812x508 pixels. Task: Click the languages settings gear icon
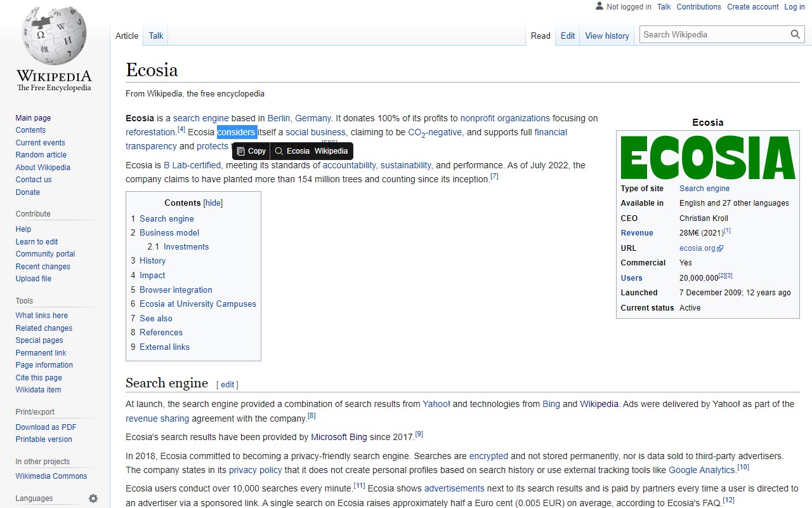93,498
